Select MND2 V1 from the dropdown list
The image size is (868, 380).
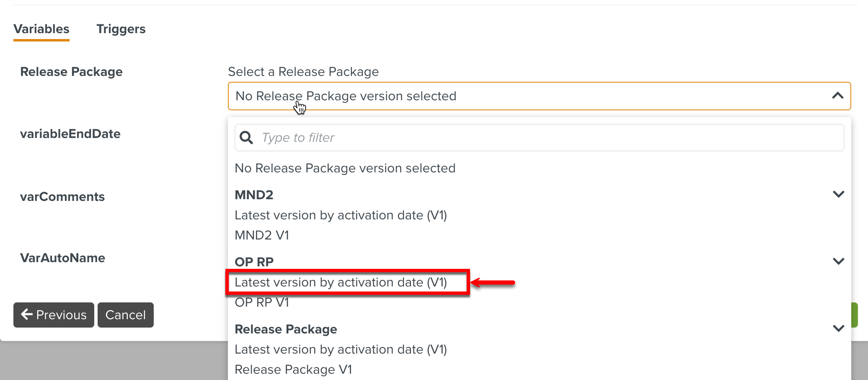[x=262, y=235]
